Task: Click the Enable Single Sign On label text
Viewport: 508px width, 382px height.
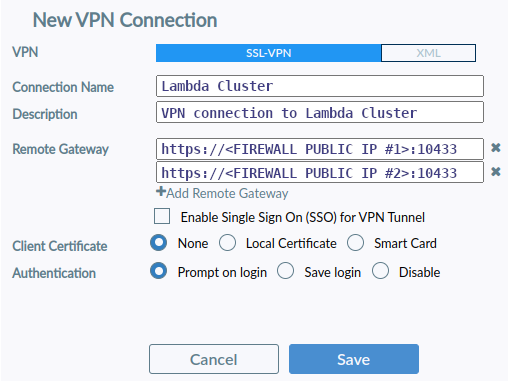Action: click(x=303, y=217)
